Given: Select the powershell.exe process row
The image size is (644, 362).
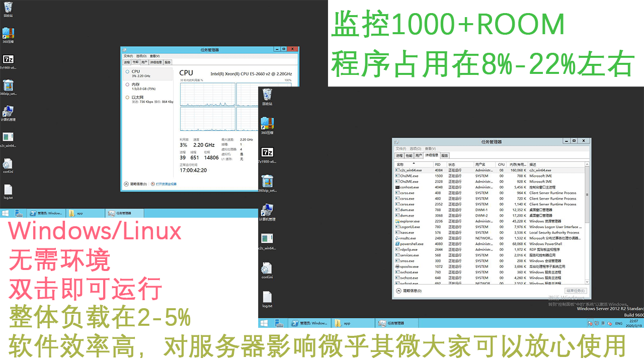Looking at the screenshot, I should [x=489, y=244].
